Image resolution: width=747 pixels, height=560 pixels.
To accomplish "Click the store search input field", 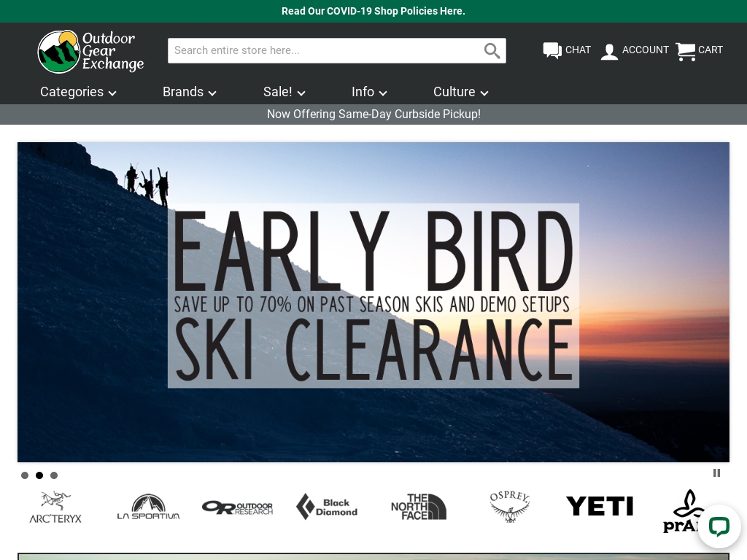I will (x=321, y=50).
